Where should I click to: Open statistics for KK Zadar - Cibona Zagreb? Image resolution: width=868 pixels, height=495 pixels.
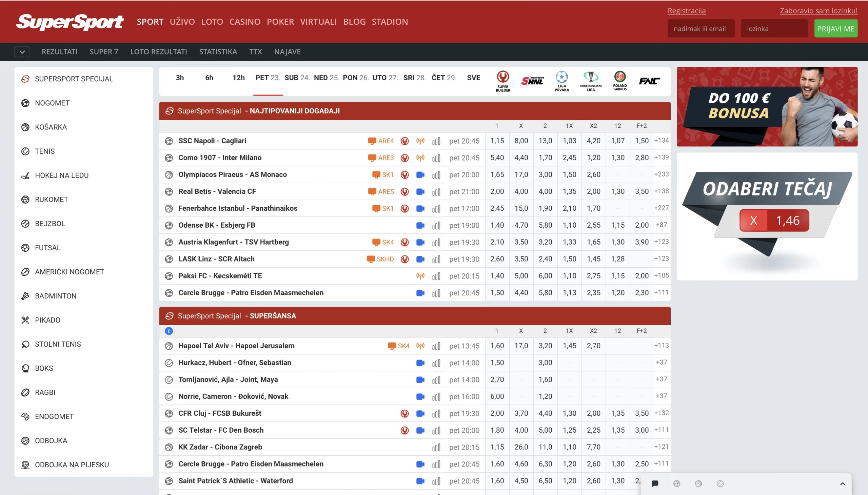click(x=436, y=448)
